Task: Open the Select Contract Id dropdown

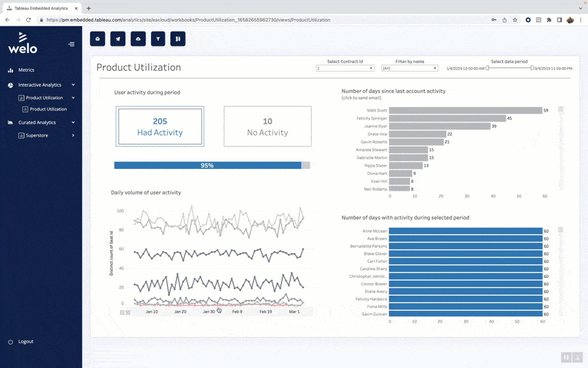Action: click(345, 68)
